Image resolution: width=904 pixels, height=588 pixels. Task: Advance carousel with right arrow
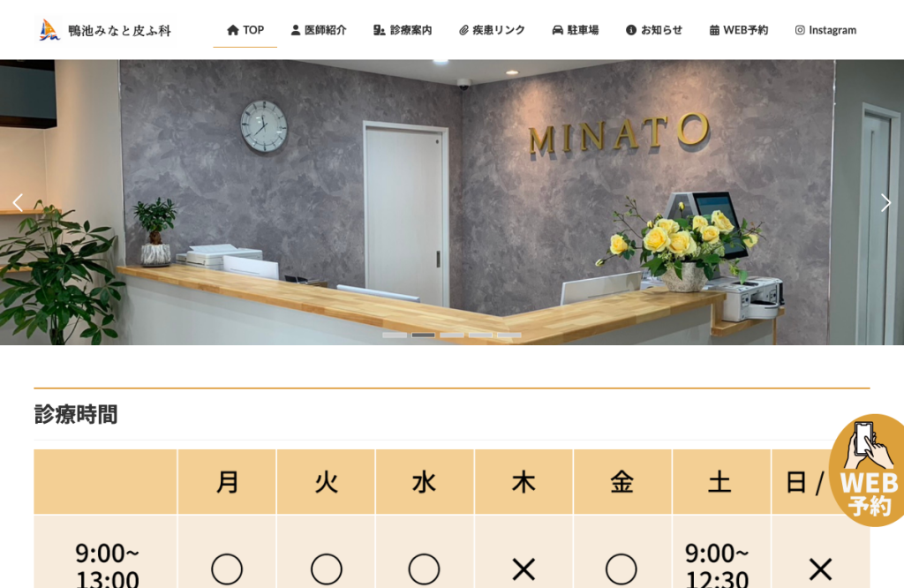[x=886, y=202]
